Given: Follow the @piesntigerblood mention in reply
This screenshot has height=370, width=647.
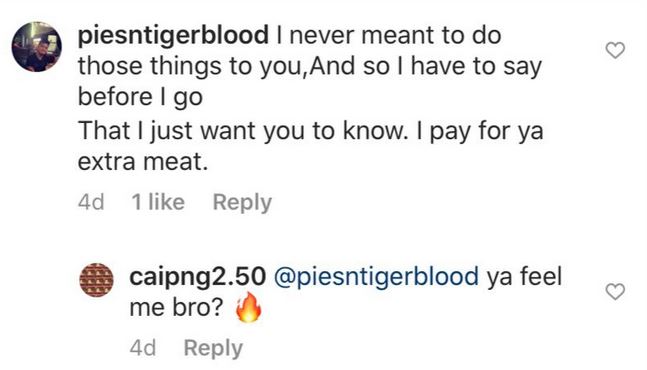Looking at the screenshot, I should coord(376,277).
